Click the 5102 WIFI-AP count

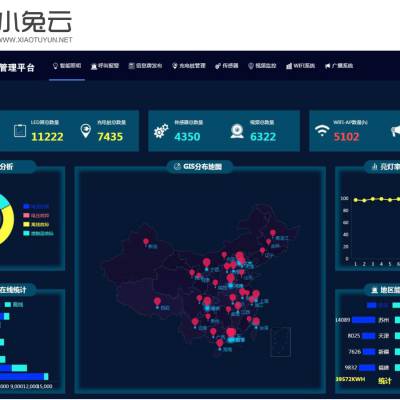point(346,137)
